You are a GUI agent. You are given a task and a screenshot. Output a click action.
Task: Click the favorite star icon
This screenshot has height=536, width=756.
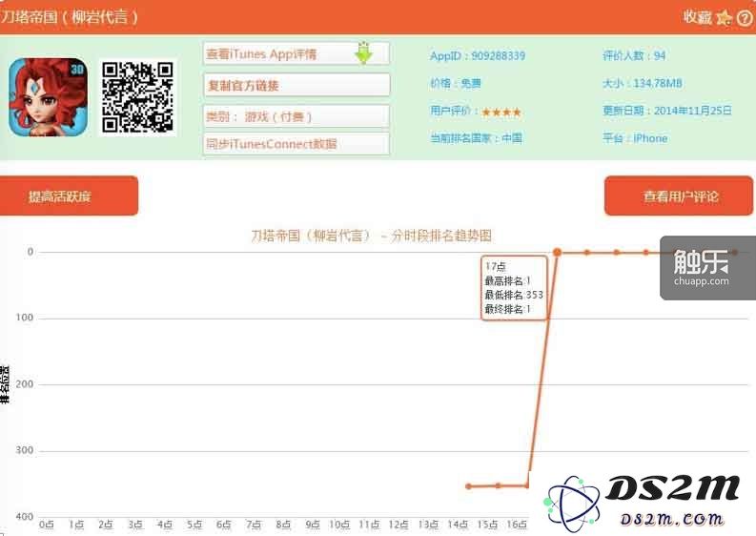(x=724, y=17)
